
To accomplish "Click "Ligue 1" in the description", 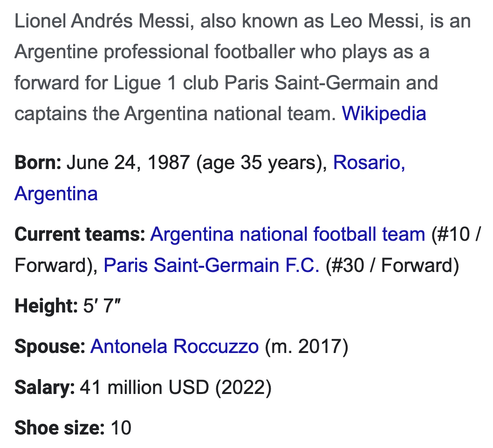I will tap(144, 83).
